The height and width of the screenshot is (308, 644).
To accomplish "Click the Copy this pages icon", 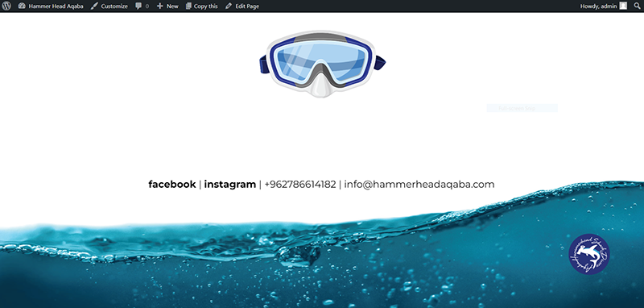I will pos(188,6).
